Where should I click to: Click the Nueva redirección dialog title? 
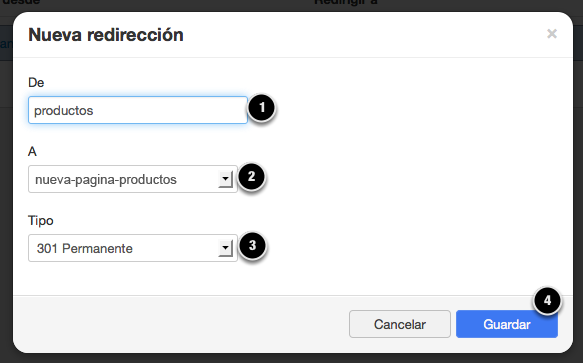click(x=106, y=35)
